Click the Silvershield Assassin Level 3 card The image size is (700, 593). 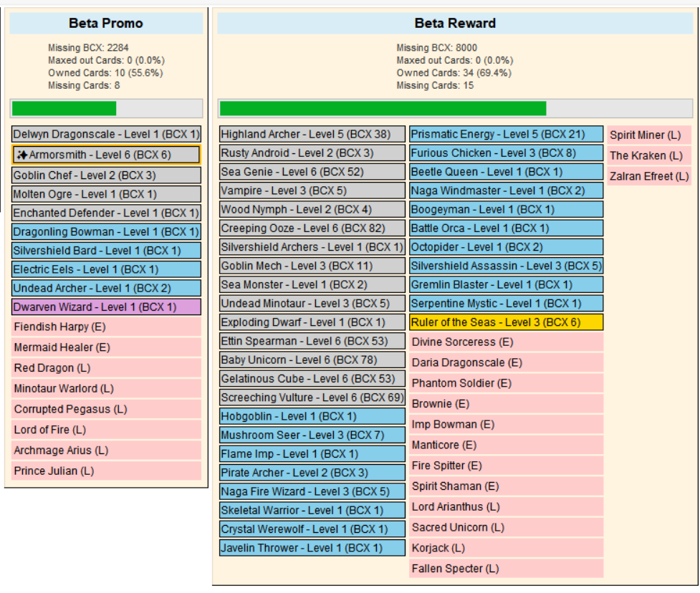coord(507,266)
